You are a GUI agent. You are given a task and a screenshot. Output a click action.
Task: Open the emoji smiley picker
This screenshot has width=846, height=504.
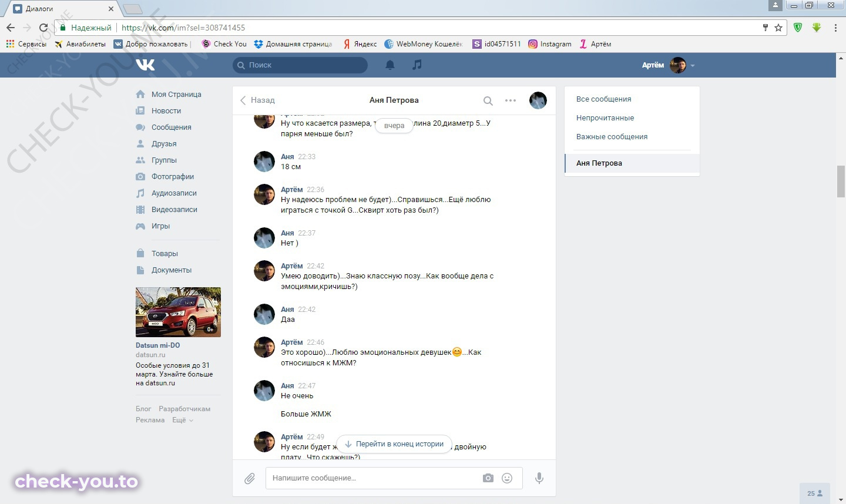(507, 478)
